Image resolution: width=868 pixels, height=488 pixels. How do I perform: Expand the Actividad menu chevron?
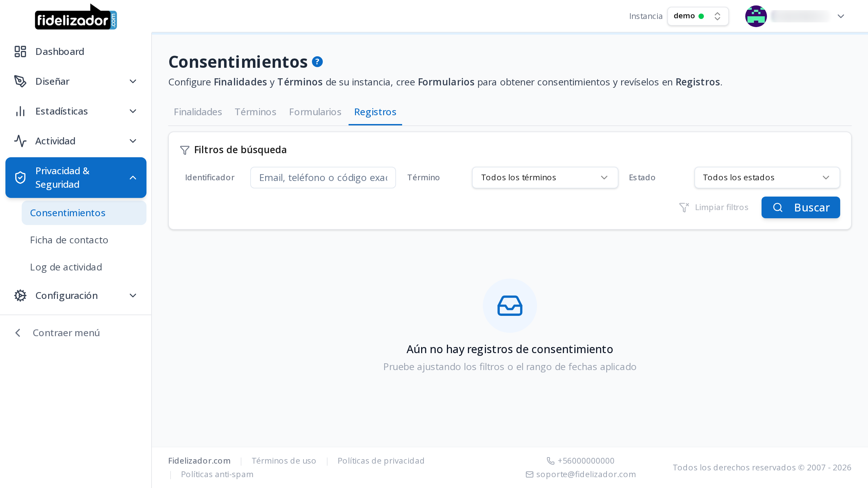133,141
